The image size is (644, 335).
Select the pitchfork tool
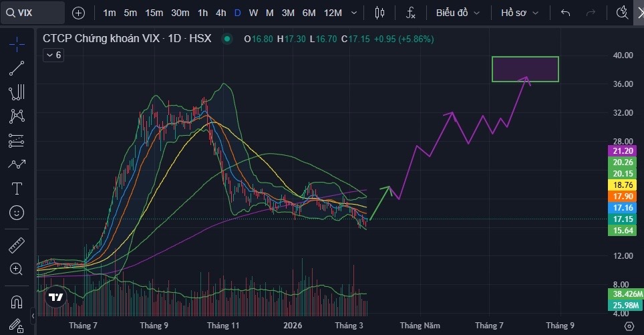click(x=17, y=92)
